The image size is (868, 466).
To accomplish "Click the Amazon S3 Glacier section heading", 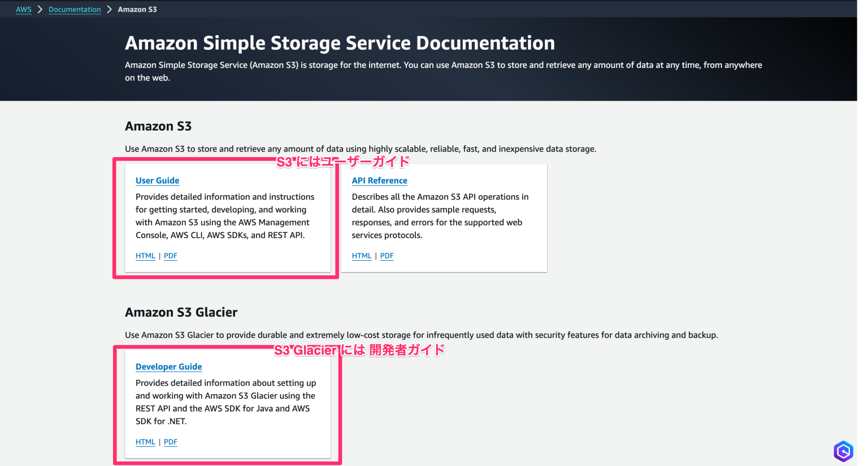I will [181, 312].
